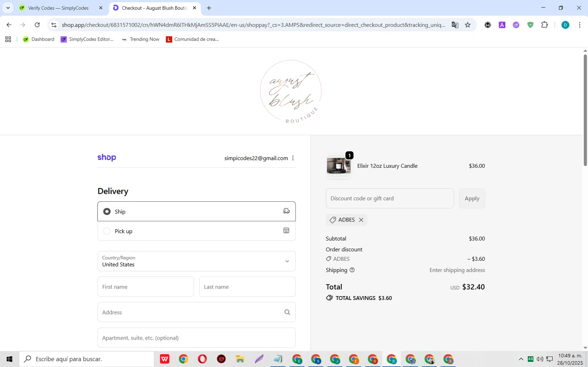Open the apps grid bookmark icon
The width and height of the screenshot is (588, 367).
[x=8, y=39]
